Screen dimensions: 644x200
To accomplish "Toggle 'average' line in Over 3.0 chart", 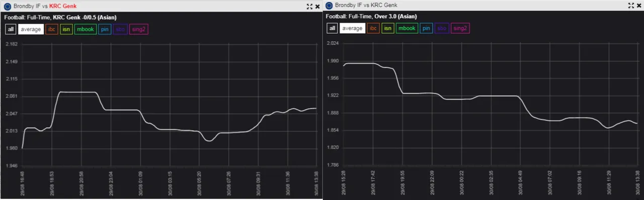I will (x=352, y=28).
